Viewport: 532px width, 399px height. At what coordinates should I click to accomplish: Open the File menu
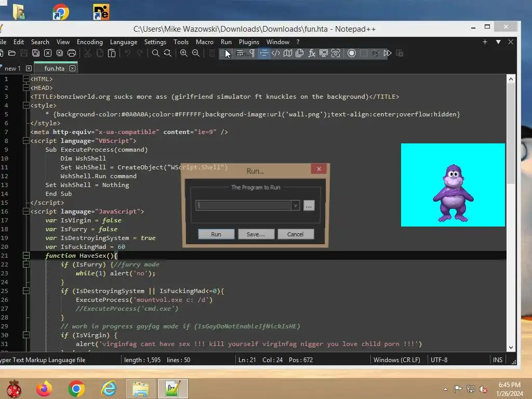point(3,42)
